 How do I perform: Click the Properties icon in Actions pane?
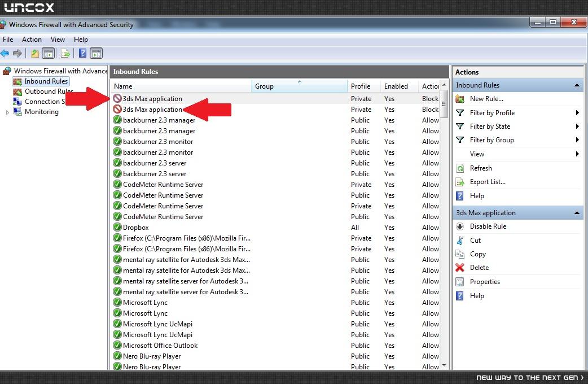point(460,282)
